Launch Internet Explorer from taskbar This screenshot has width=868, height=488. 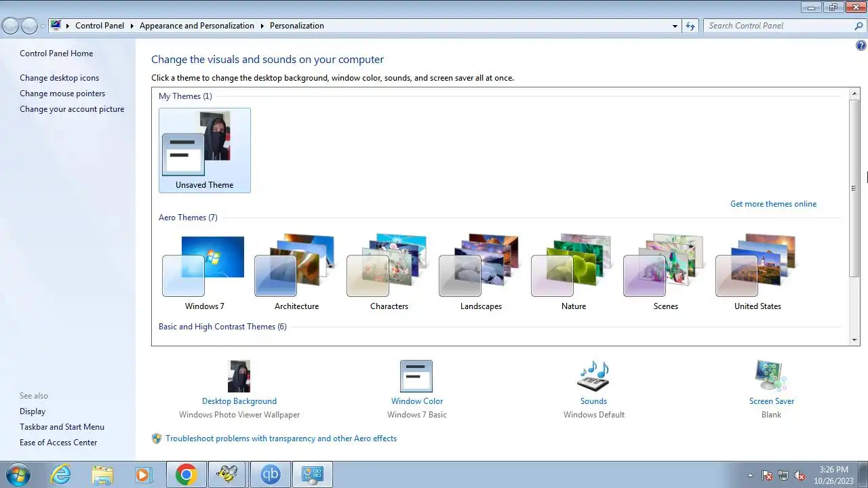pyautogui.click(x=61, y=474)
